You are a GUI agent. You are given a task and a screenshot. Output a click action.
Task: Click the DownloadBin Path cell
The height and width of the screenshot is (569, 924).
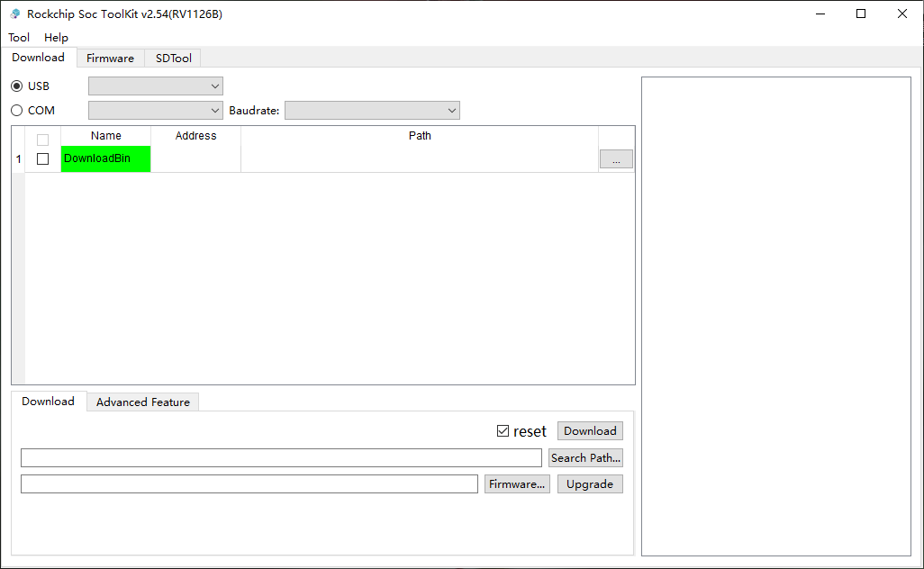420,159
